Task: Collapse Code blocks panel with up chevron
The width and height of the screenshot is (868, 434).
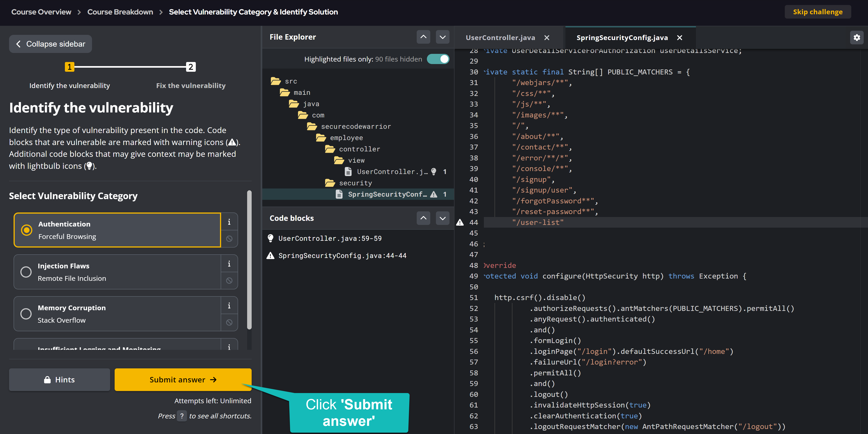Action: point(423,218)
